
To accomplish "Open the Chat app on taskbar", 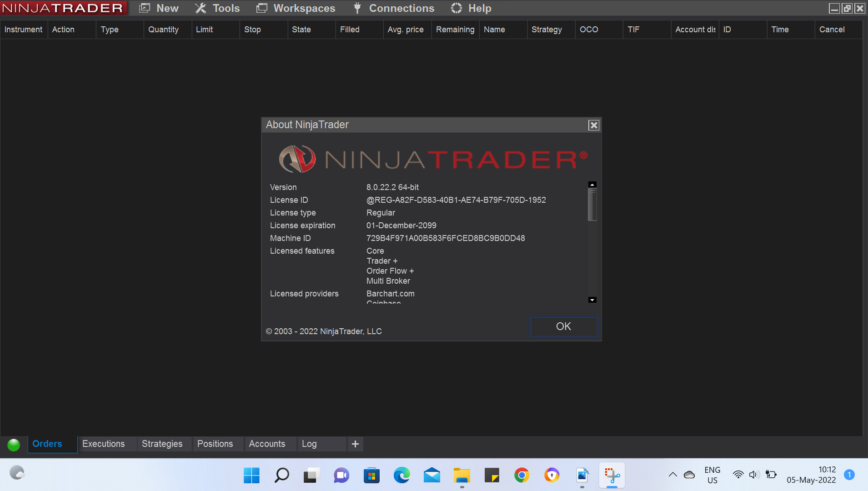I will point(341,476).
